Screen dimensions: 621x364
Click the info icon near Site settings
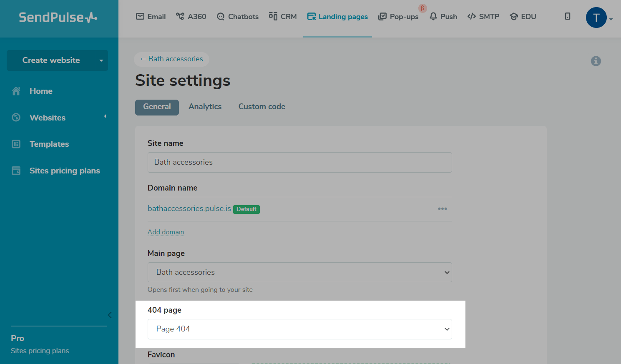[596, 61]
